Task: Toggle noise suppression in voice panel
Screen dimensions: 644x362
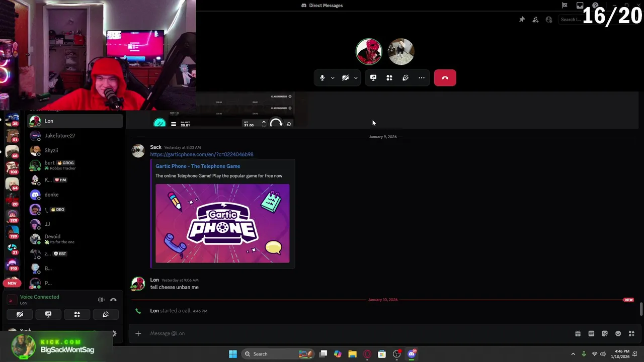Action: (x=101, y=300)
